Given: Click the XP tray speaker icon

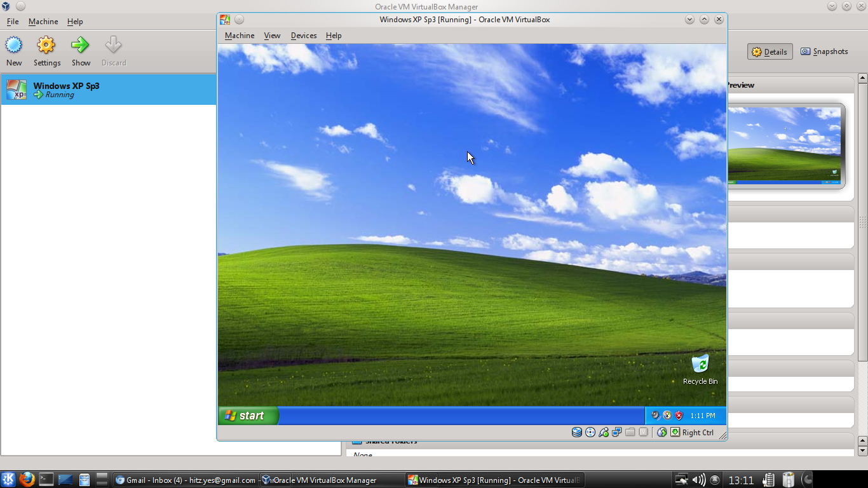Looking at the screenshot, I should click(655, 416).
